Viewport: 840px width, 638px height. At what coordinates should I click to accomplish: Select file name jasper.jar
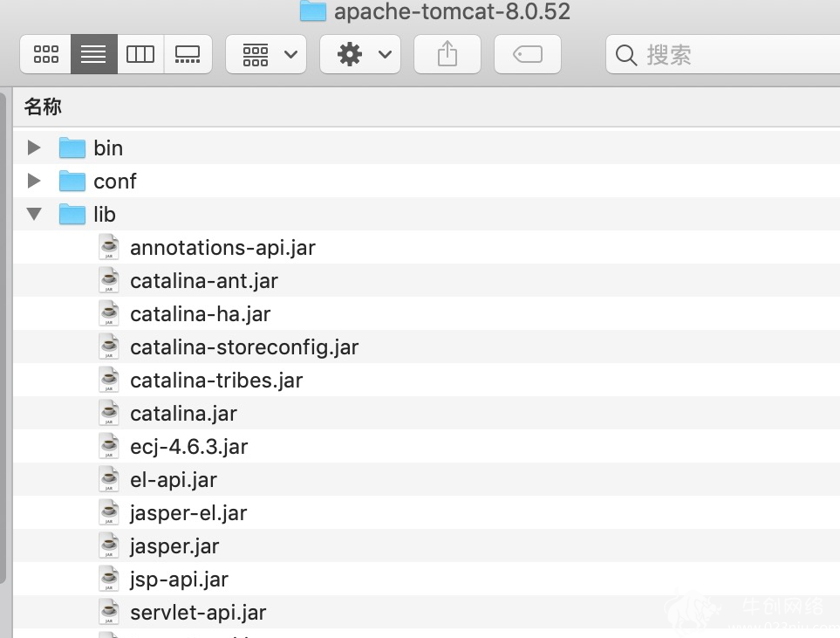tap(174, 547)
